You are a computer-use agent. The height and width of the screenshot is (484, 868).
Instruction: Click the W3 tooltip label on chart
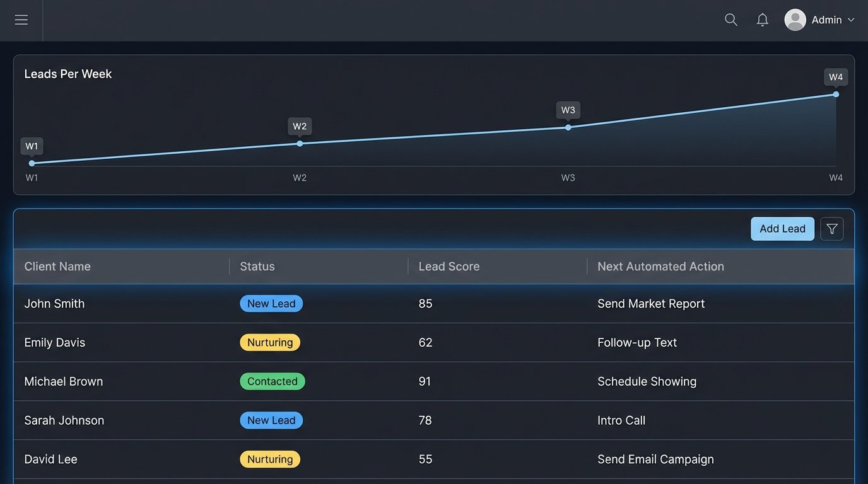(568, 110)
